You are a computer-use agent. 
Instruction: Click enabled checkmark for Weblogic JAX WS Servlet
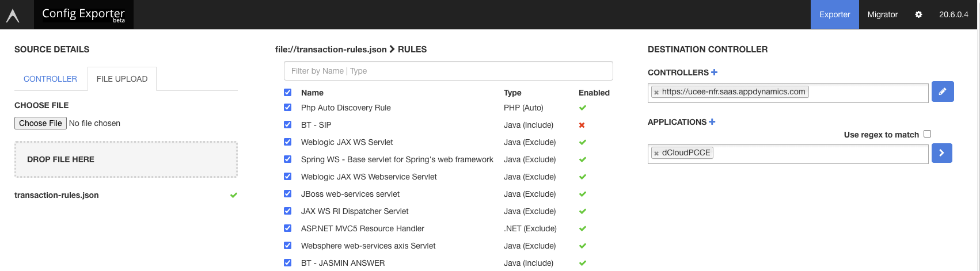click(583, 142)
